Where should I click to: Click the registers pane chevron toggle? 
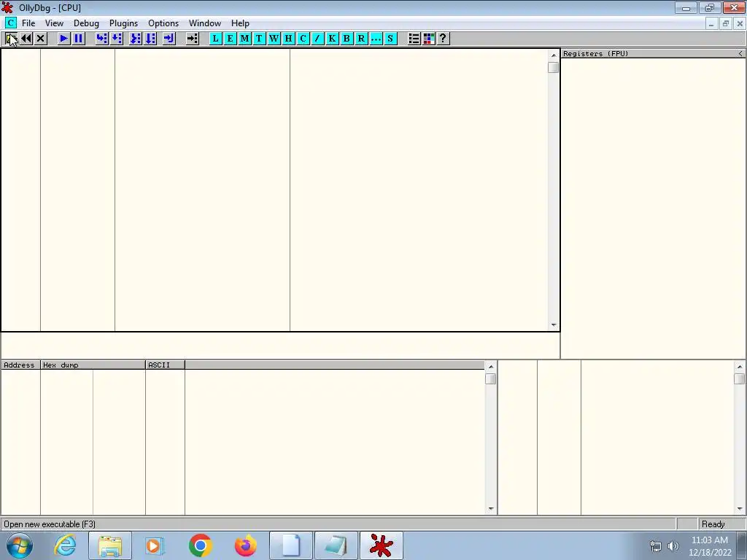pyautogui.click(x=740, y=53)
